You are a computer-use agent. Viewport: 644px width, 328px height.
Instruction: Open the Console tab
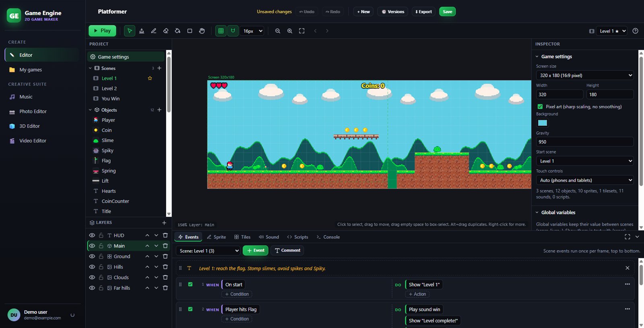[x=328, y=237]
